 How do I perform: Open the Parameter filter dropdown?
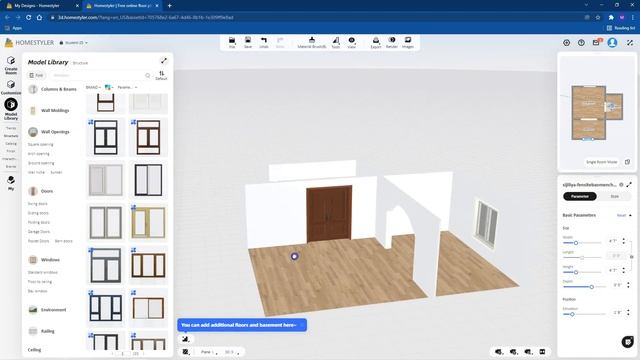click(x=127, y=87)
